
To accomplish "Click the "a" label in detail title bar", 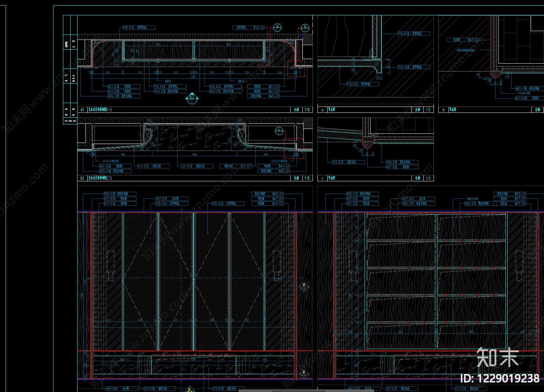I will [x=322, y=110].
